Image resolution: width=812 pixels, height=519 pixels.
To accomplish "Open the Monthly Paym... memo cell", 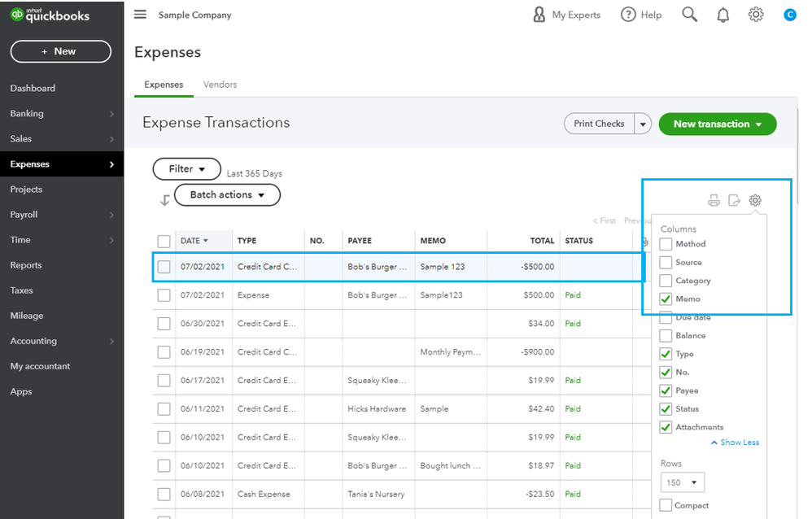I will [451, 352].
